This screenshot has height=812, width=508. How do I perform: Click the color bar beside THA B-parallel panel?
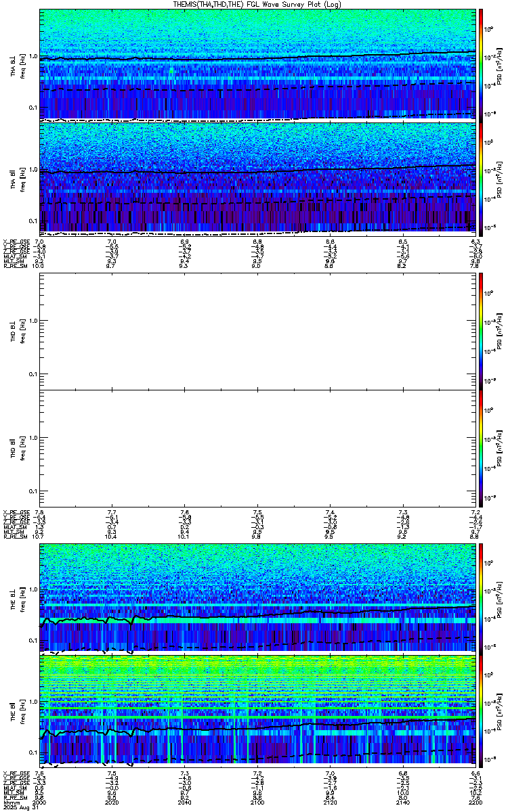481,177
